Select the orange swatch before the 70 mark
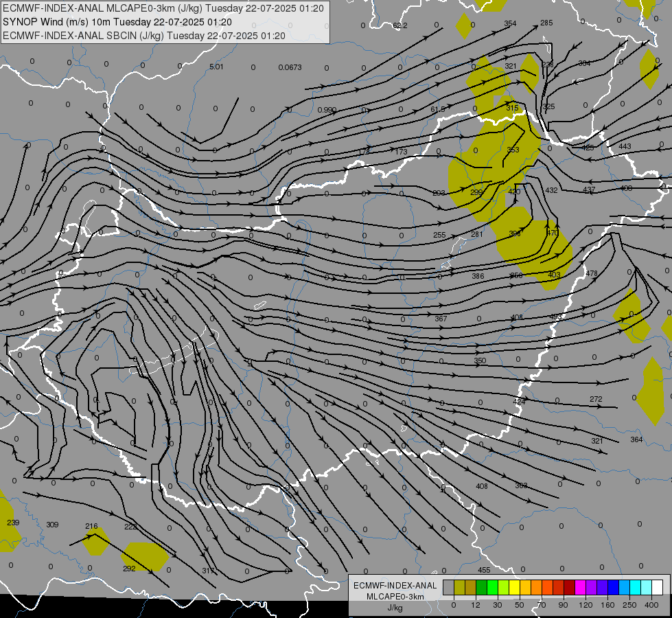 click(x=537, y=587)
